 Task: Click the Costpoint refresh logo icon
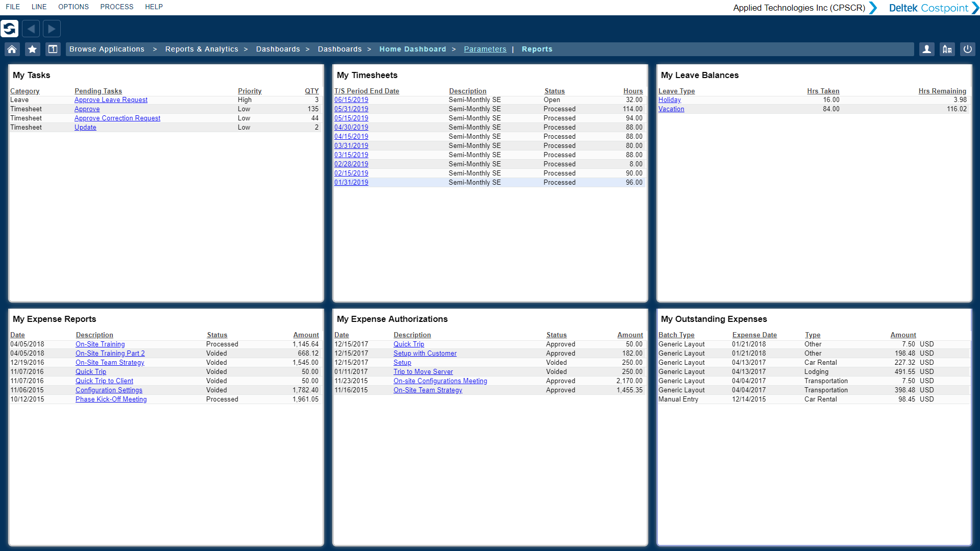[x=10, y=29]
